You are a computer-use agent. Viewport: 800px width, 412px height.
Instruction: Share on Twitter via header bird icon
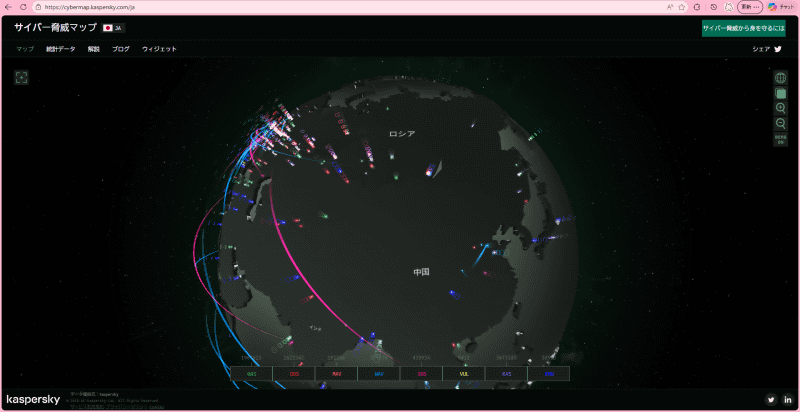pyautogui.click(x=778, y=49)
